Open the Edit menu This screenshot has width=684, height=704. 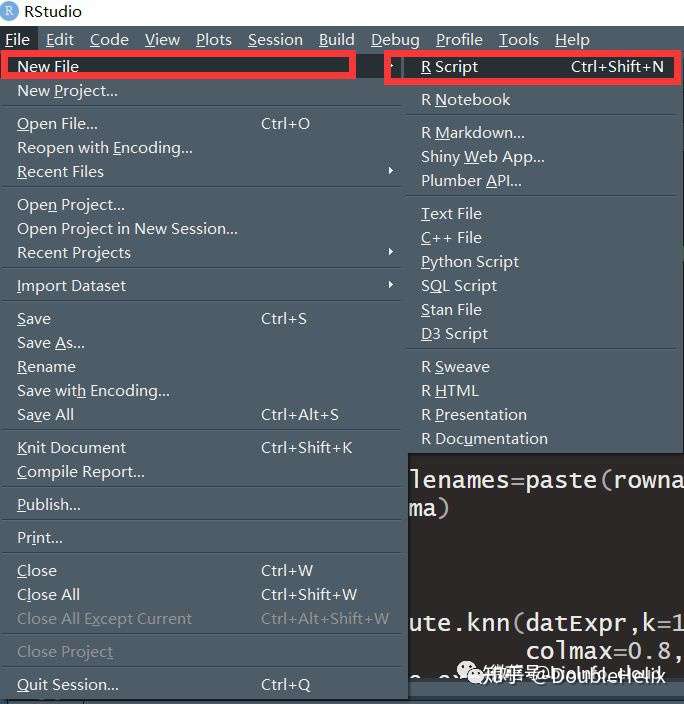tap(59, 40)
